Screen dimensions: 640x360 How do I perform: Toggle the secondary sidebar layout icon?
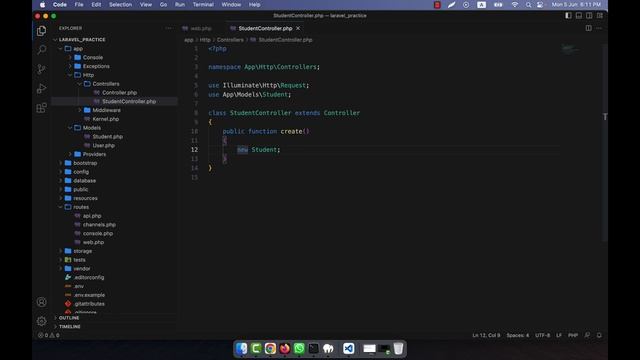pyautogui.click(x=589, y=16)
